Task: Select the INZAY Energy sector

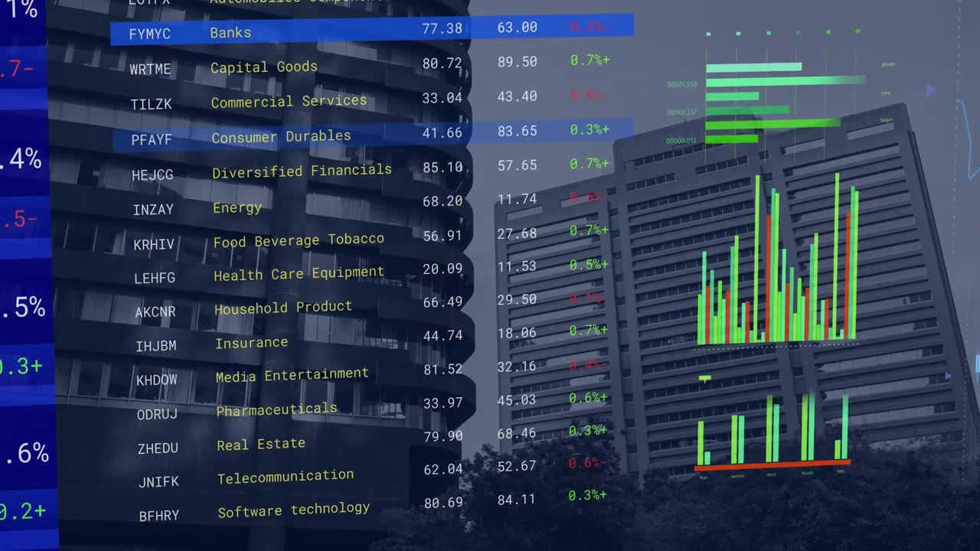Action: (x=237, y=207)
